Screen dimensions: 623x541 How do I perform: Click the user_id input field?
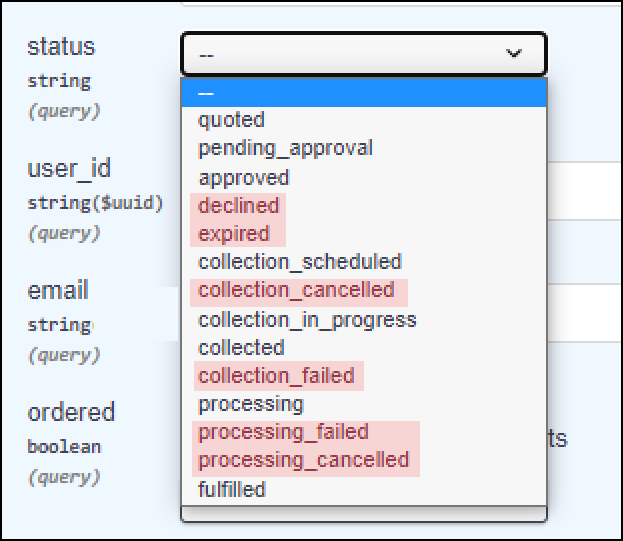pos(584,191)
